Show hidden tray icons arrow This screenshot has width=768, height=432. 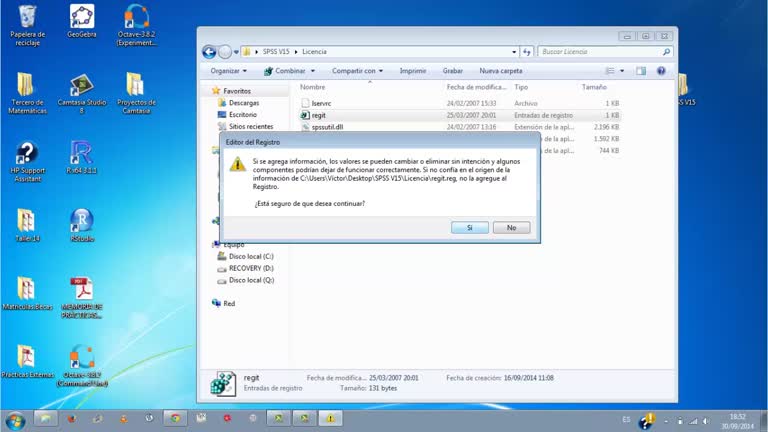pyautogui.click(x=666, y=421)
